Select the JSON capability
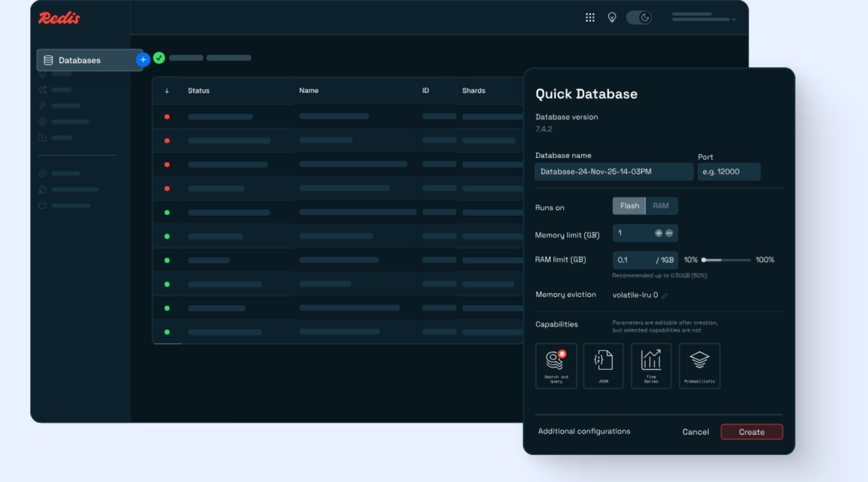Screen dimensions: 868x482 pyautogui.click(x=603, y=366)
